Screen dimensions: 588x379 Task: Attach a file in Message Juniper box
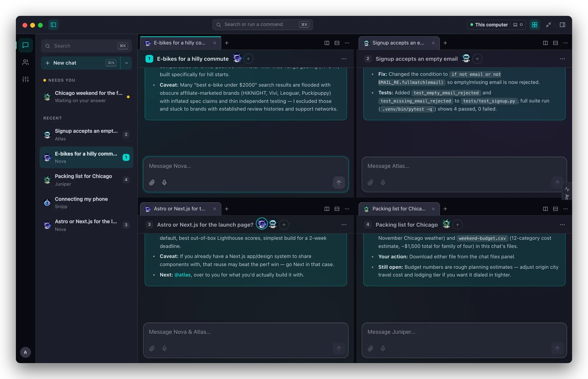tap(370, 348)
